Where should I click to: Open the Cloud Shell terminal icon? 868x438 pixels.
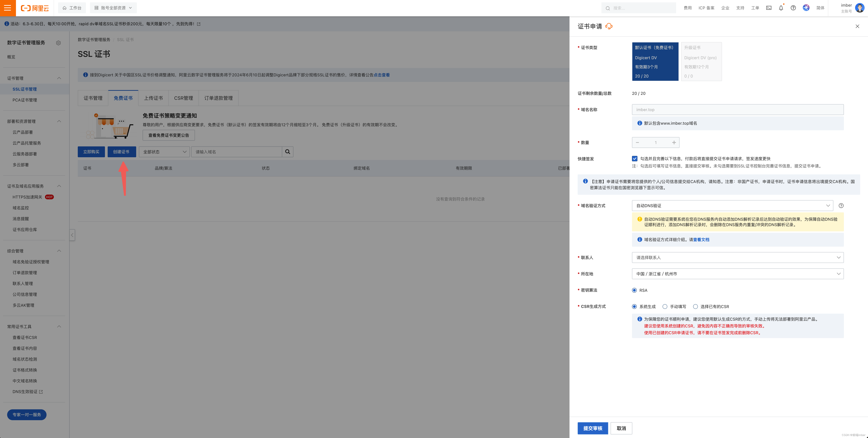pyautogui.click(x=769, y=8)
